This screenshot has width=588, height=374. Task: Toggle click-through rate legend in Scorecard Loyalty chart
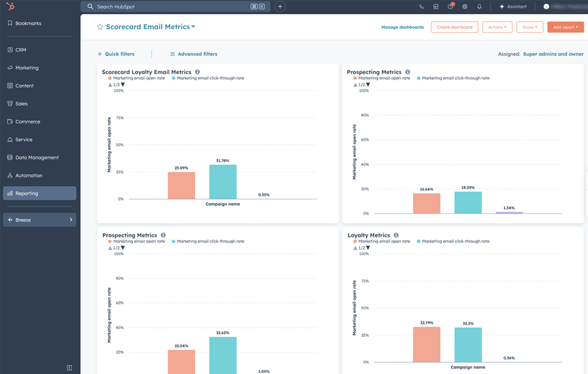click(210, 78)
